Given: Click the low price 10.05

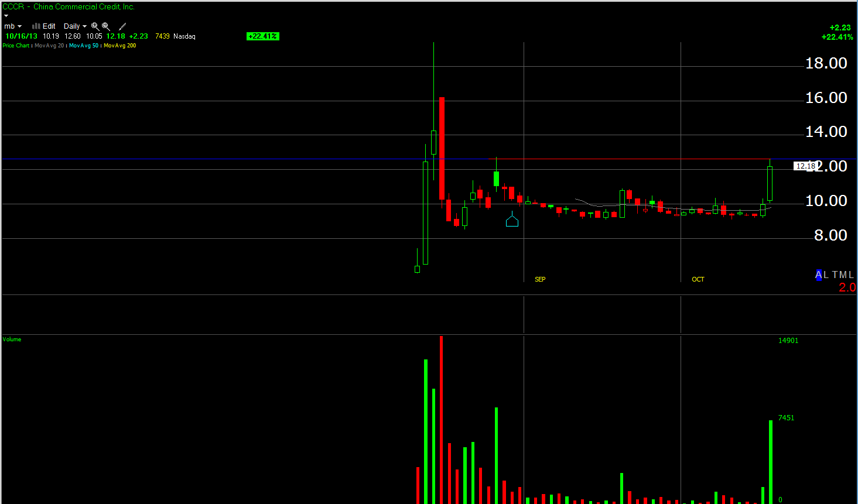Looking at the screenshot, I should point(94,36).
